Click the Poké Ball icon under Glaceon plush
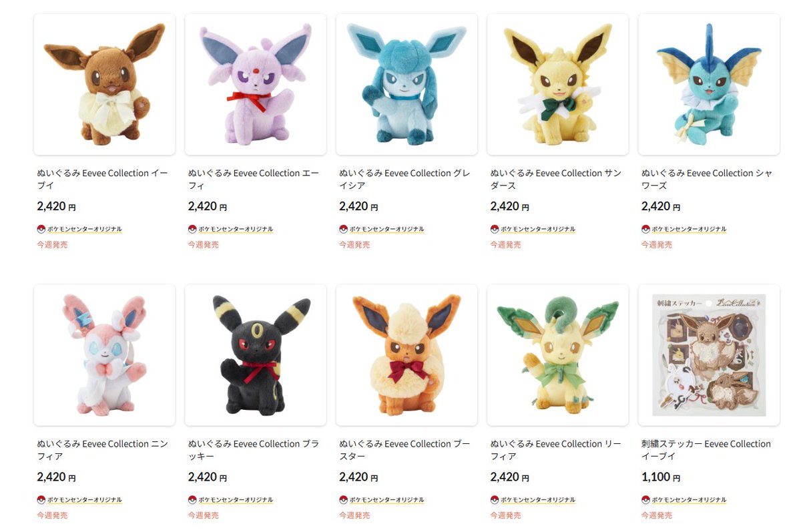The image size is (801, 532). tap(343, 228)
